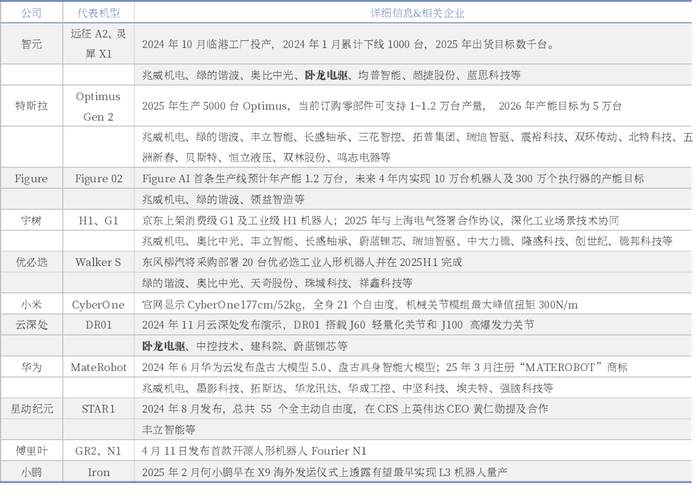Click the 盘古大模型 5.0 detail row
This screenshot has height=504, width=700.
412,367
